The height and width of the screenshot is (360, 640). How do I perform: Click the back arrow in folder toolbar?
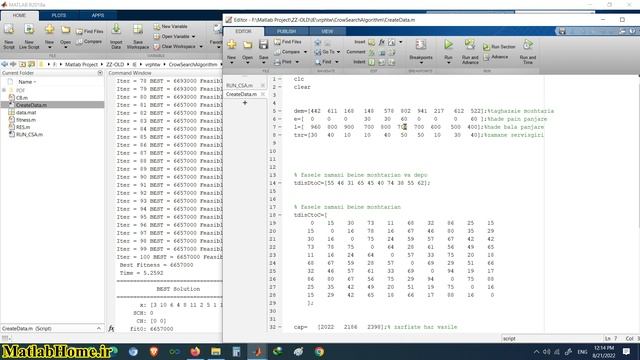[4, 64]
